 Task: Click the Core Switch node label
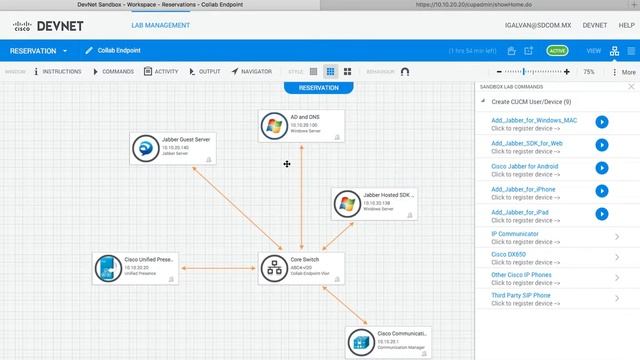coord(304,260)
